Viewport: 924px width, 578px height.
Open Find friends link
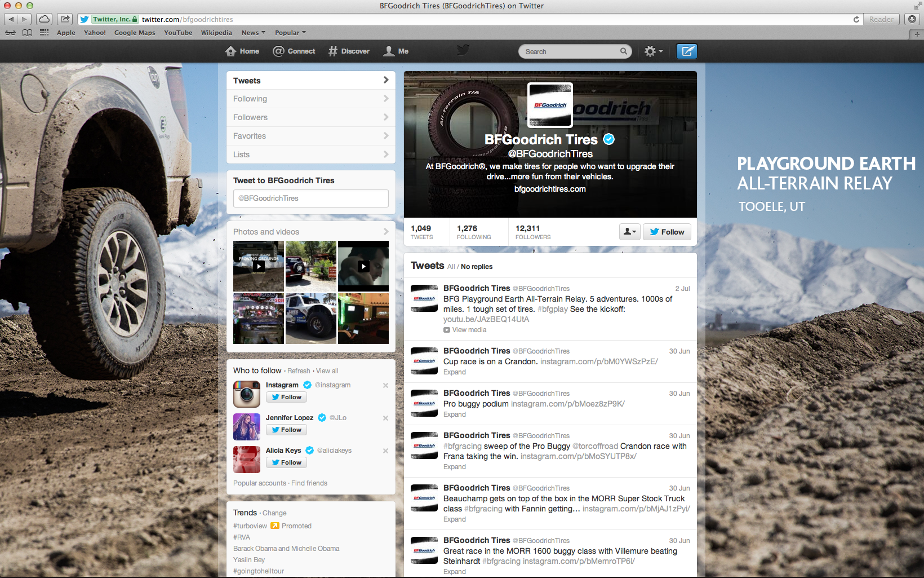coord(309,483)
